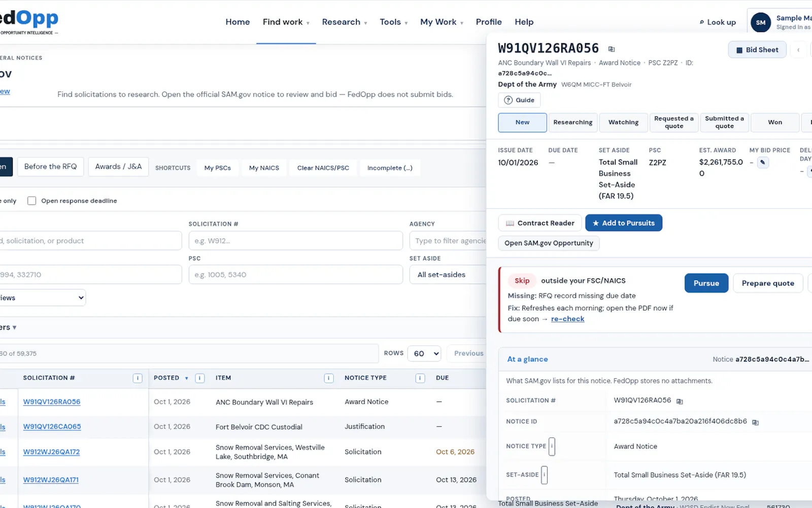
Task: Sort by the Posted column arrow
Action: tap(187, 378)
